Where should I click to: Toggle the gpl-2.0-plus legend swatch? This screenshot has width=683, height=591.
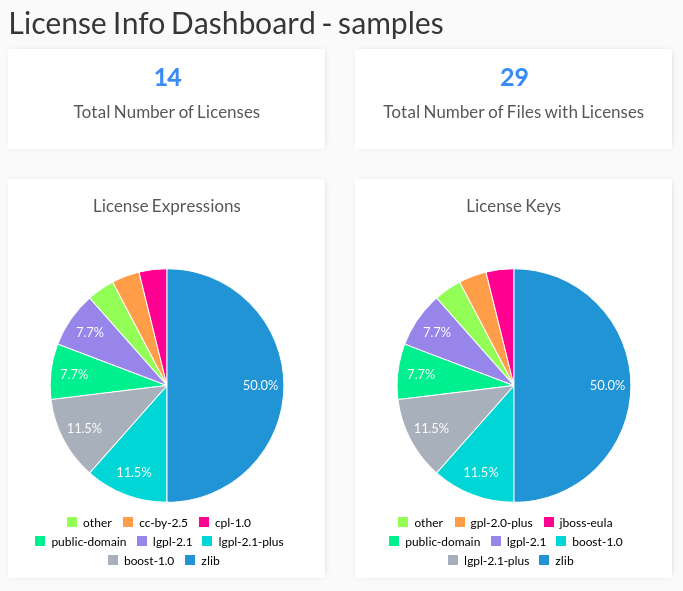point(460,522)
